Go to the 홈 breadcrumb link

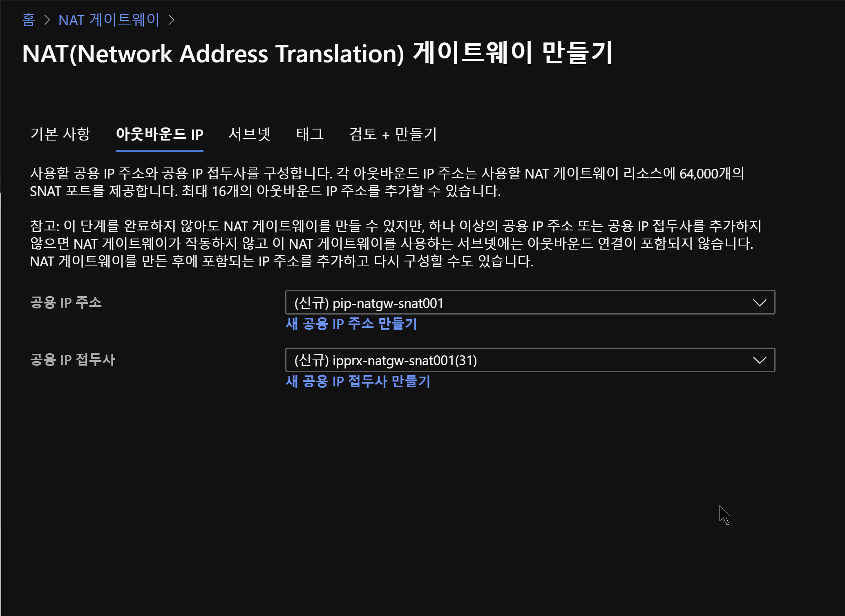point(28,20)
